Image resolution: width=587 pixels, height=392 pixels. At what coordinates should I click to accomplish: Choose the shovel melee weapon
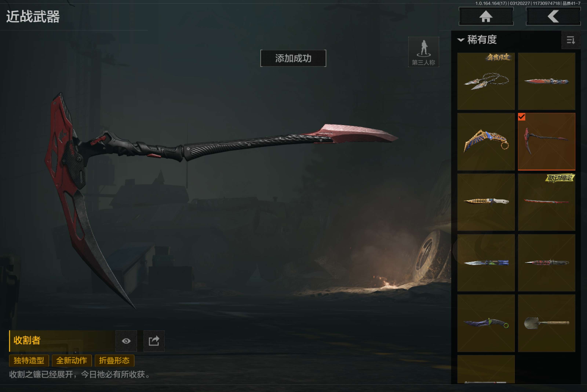(546, 323)
